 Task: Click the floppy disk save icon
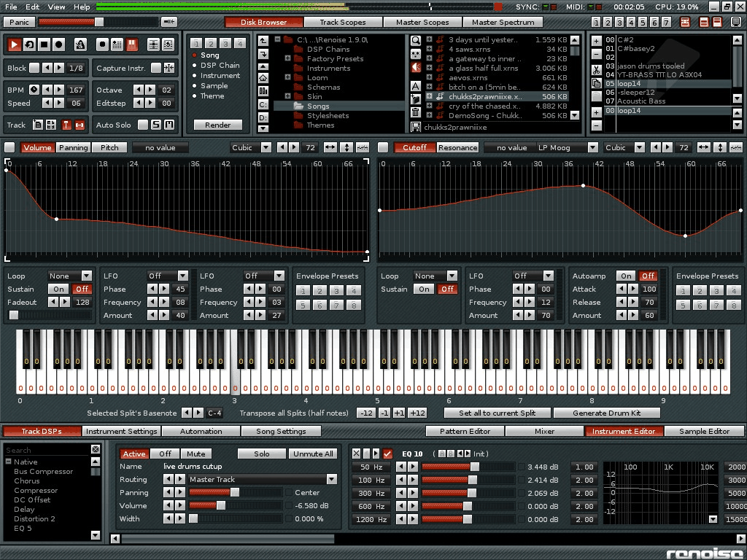click(x=415, y=127)
